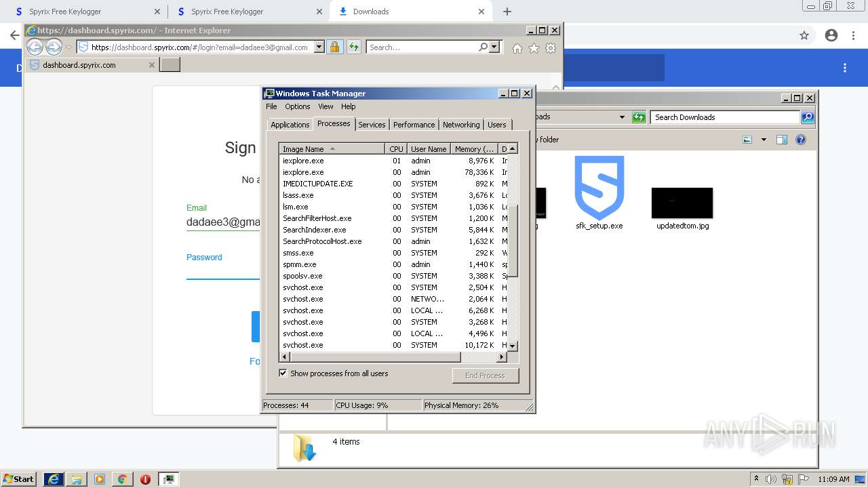Open Task Manager File menu
868x488 pixels.
coord(271,106)
